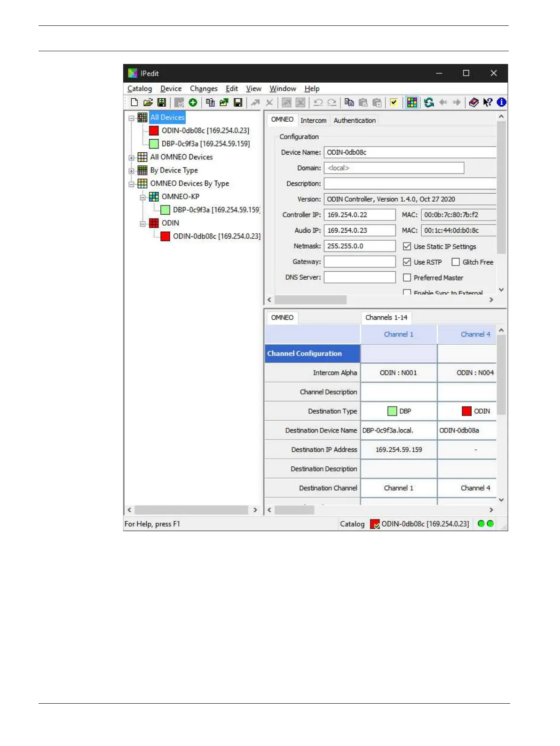The width and height of the screenshot is (560, 746).
Task: Click the yellow checkmark toolbar icon
Action: (394, 102)
